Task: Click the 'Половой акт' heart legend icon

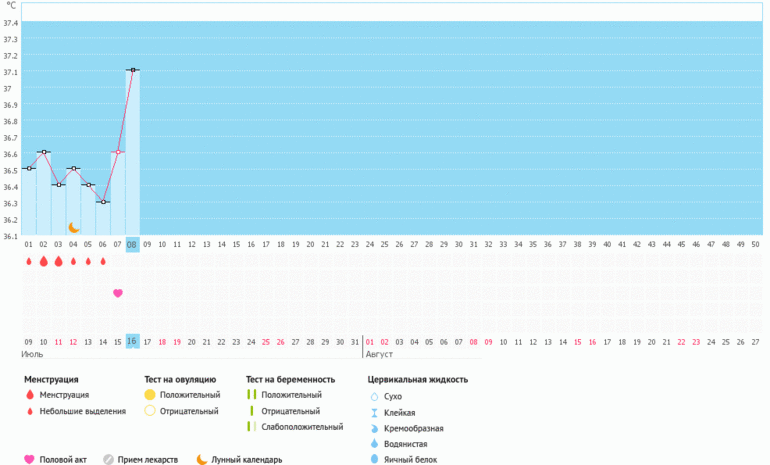Action: [29, 460]
